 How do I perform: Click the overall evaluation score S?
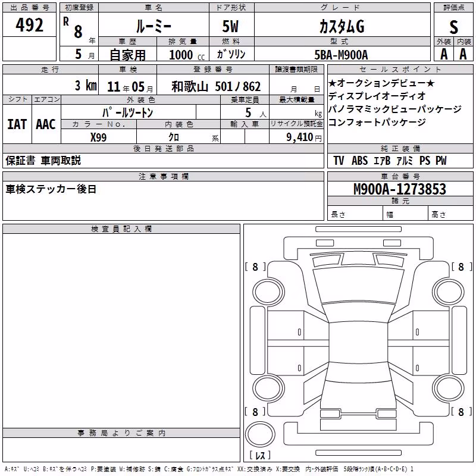pos(453,27)
